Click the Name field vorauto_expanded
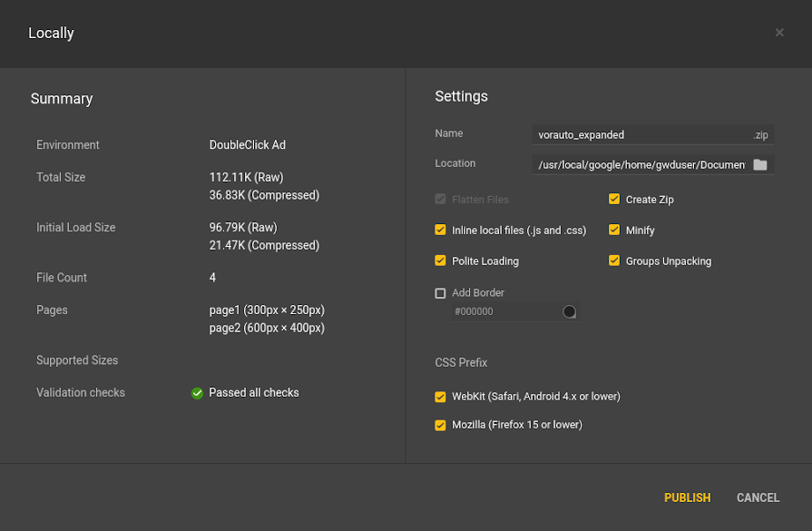This screenshot has height=531, width=812. tap(640, 135)
